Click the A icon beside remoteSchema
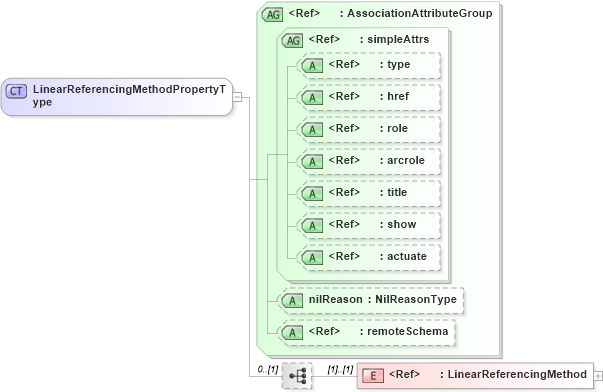The width and height of the screenshot is (603, 392). tap(292, 332)
